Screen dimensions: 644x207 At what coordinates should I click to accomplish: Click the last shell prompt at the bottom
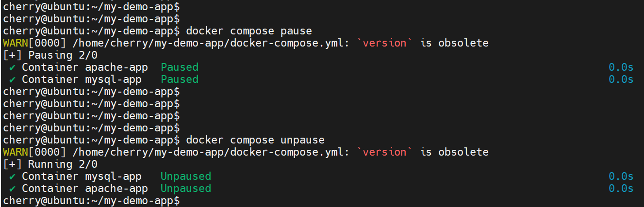coord(91,200)
